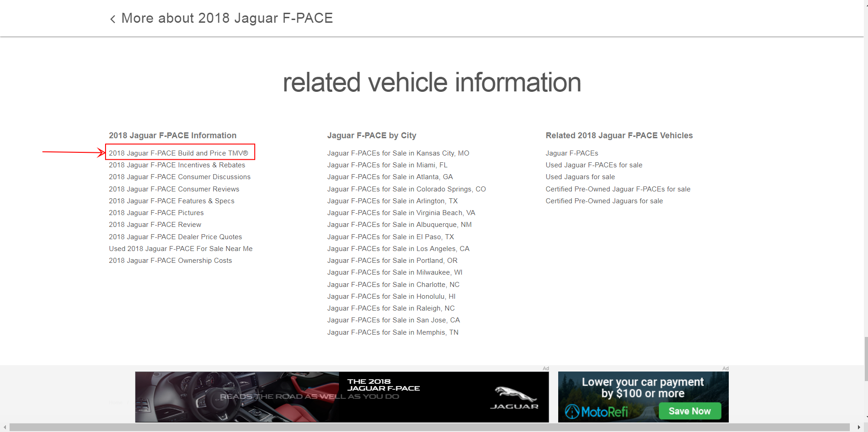Click the vertical scrollbar thumb
The height and width of the screenshot is (432, 868).
[x=866, y=359]
